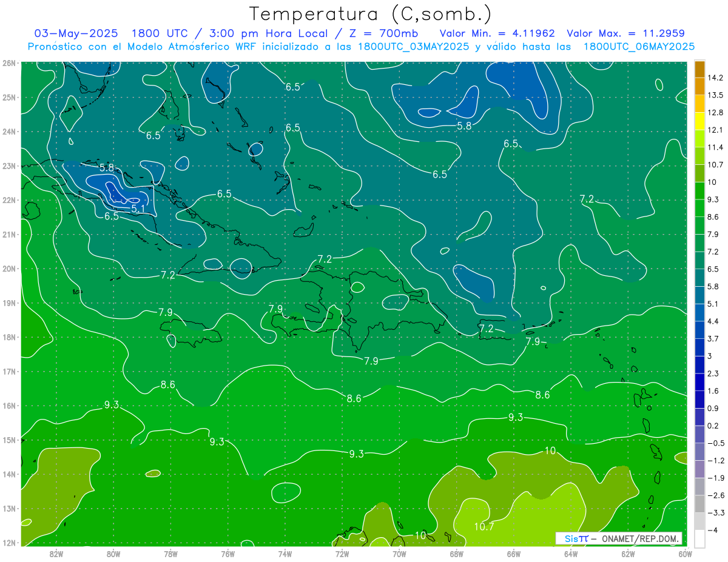This screenshot has height=562, width=728.
Task: Click the white legend swatch below -4
Action: click(699, 538)
